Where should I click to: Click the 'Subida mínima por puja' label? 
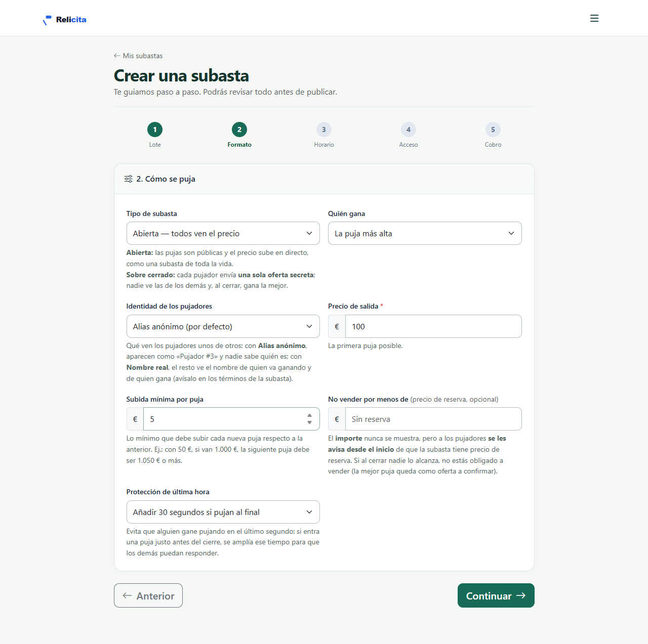click(x=165, y=399)
